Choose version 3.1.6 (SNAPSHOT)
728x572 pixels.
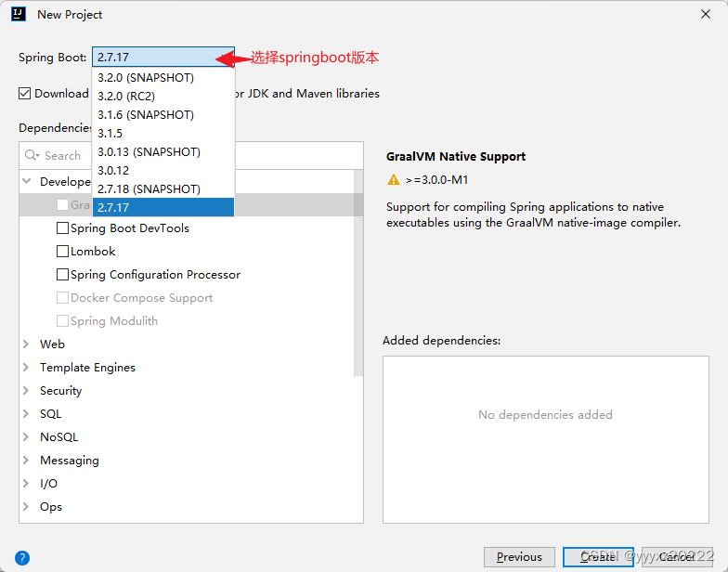pyautogui.click(x=163, y=115)
